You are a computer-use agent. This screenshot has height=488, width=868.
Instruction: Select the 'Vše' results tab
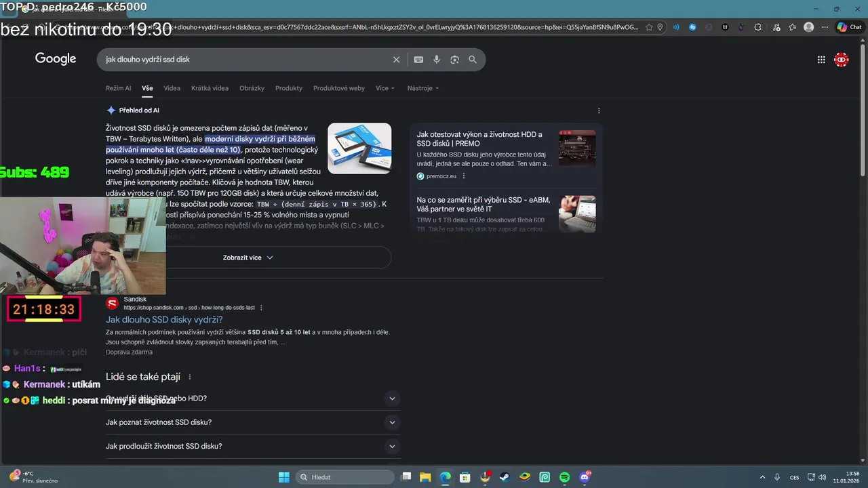[x=147, y=88]
